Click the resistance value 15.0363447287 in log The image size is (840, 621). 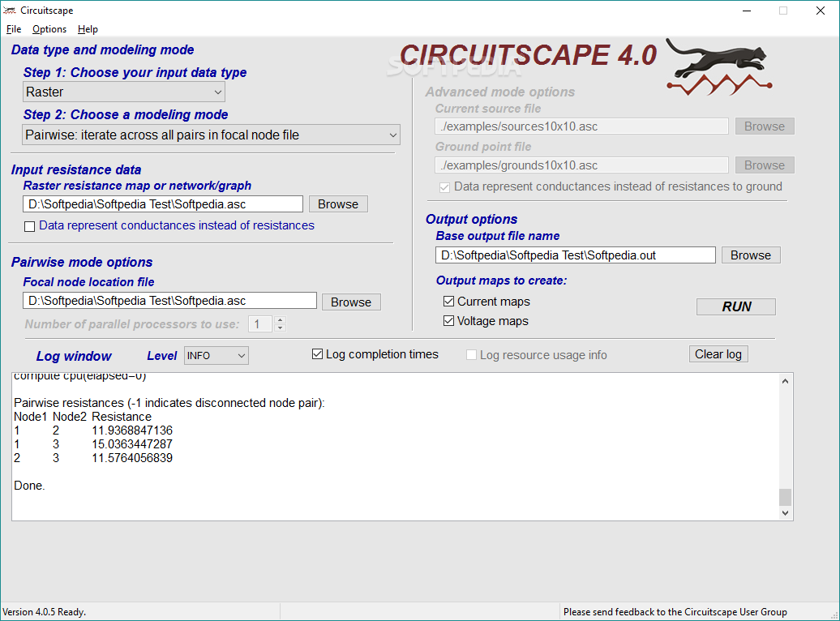(x=132, y=444)
